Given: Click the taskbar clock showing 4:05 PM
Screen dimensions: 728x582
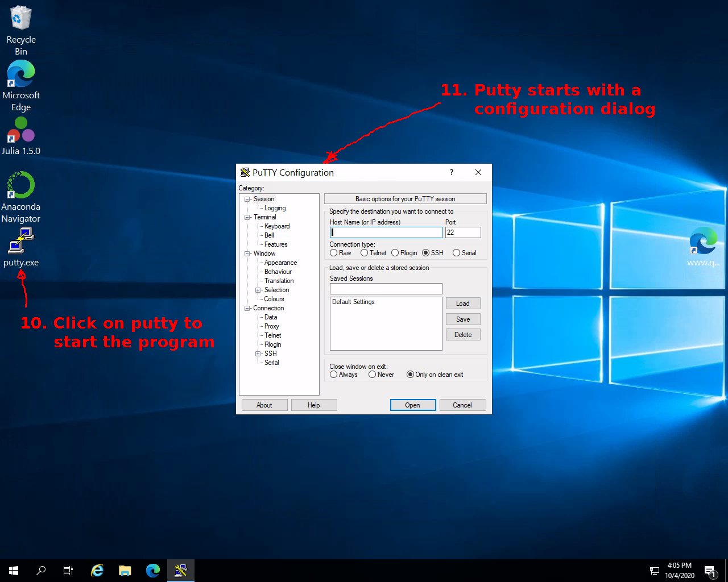Looking at the screenshot, I should click(x=680, y=571).
